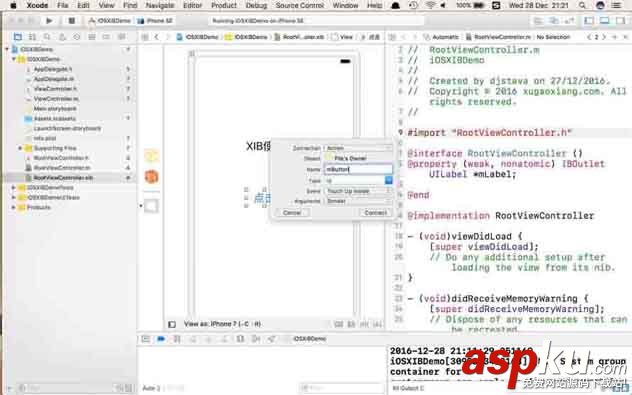Open the Symbol navigator icon
The width and height of the screenshot is (632, 395).
point(32,37)
